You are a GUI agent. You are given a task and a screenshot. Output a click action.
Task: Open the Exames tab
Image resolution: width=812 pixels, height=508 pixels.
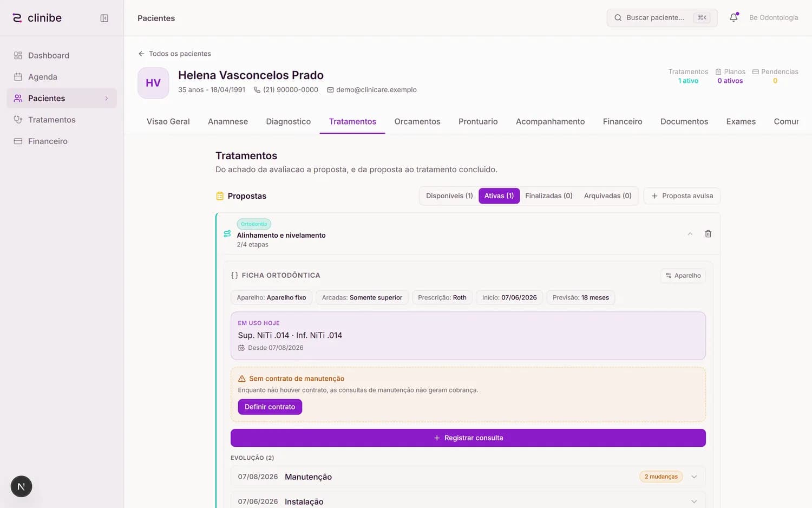coord(741,121)
